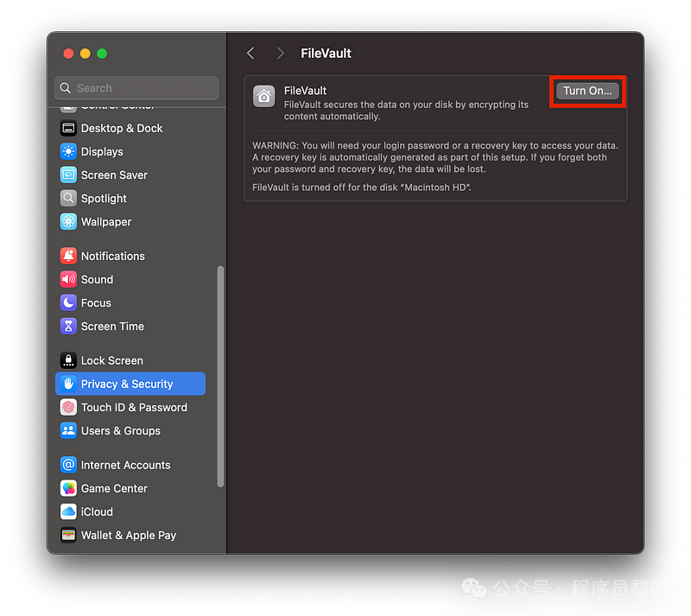The image size is (691, 616).
Task: Open Screen Saver label in sidebar
Action: (114, 175)
